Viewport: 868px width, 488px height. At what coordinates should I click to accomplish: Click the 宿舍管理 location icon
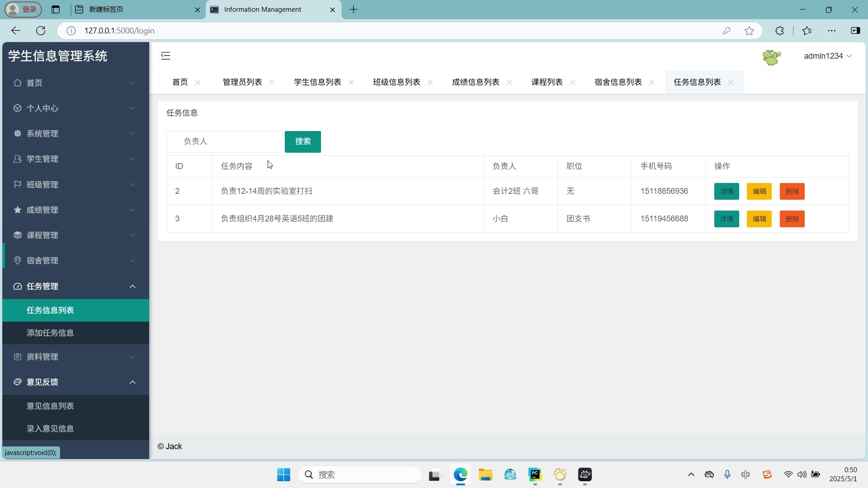pos(17,261)
